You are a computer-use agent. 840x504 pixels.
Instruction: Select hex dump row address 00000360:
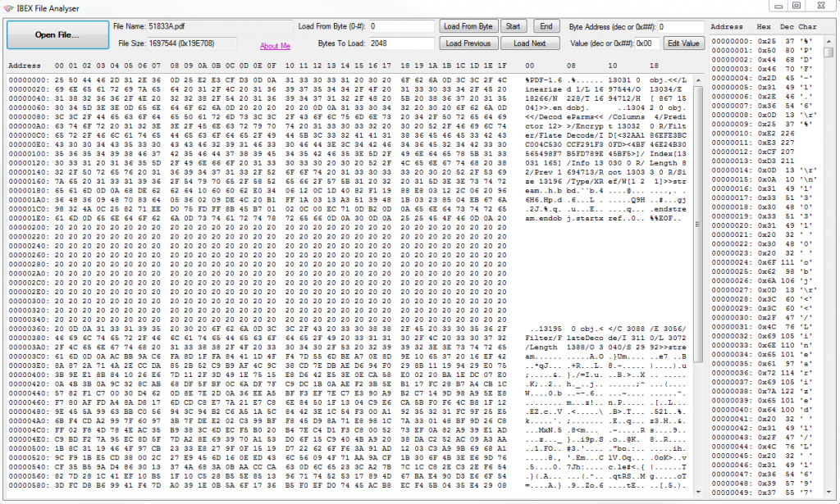(28, 329)
